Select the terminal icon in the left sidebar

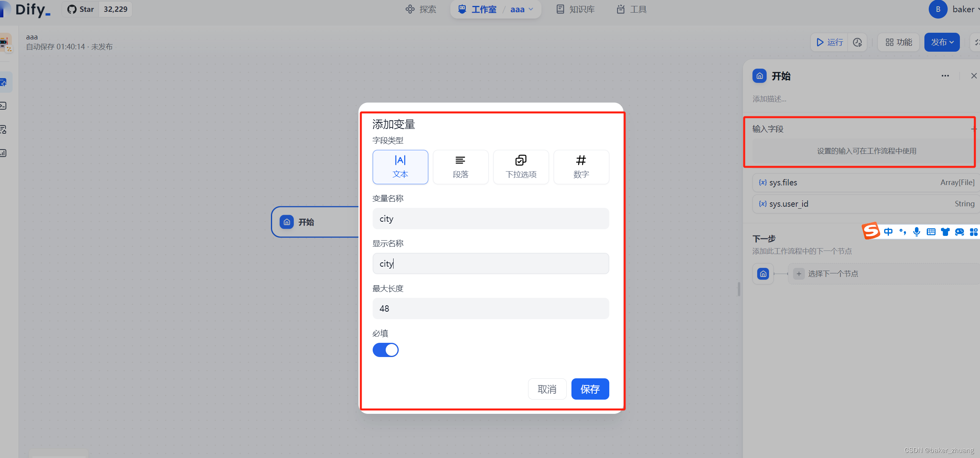pos(4,106)
